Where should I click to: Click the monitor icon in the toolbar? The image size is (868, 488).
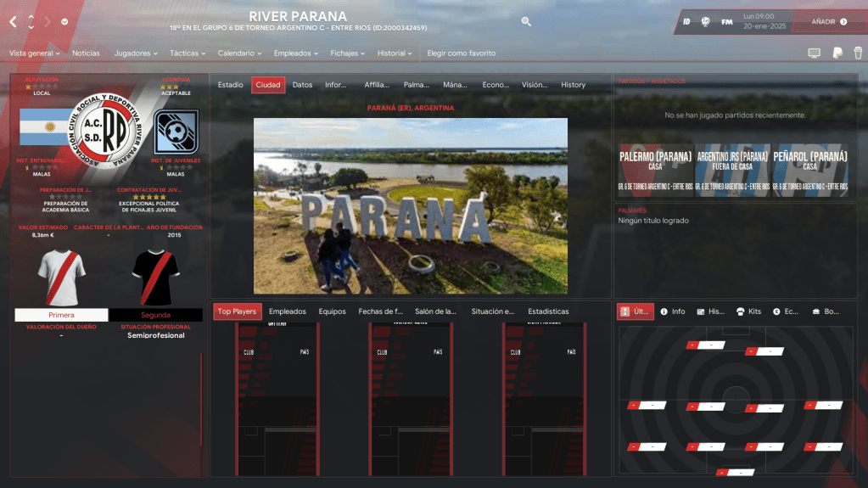pos(815,53)
